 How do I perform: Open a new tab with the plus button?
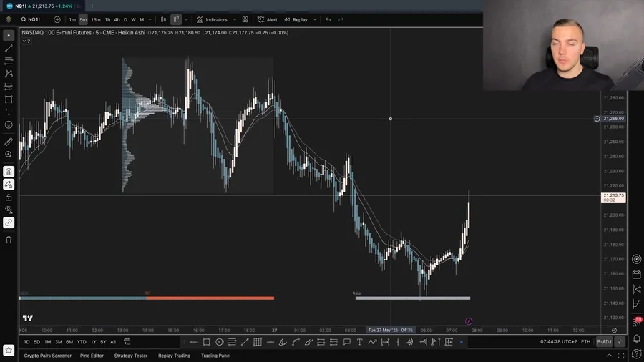tap(92, 6)
